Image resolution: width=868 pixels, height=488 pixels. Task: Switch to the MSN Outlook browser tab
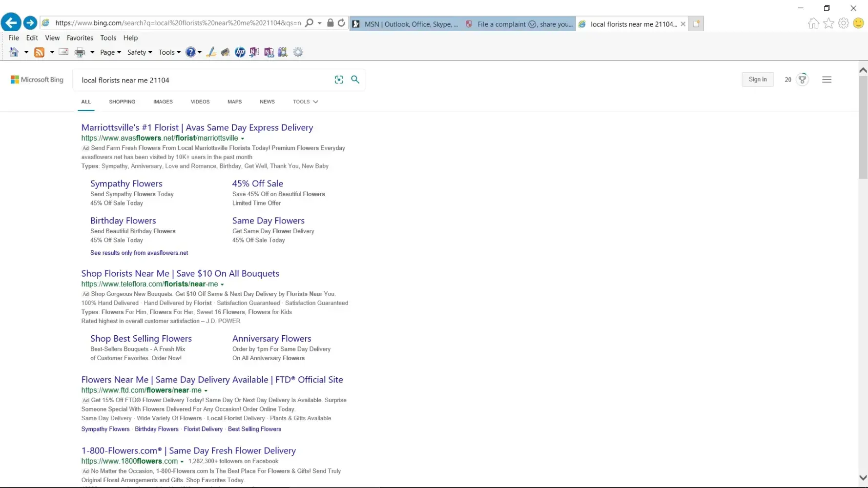[405, 24]
